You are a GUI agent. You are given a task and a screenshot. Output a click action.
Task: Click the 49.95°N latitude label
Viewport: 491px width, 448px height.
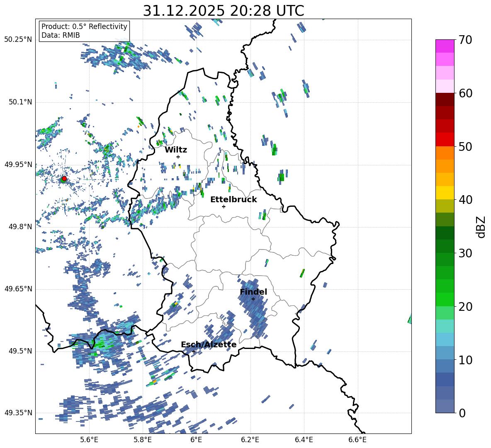pyautogui.click(x=18, y=165)
